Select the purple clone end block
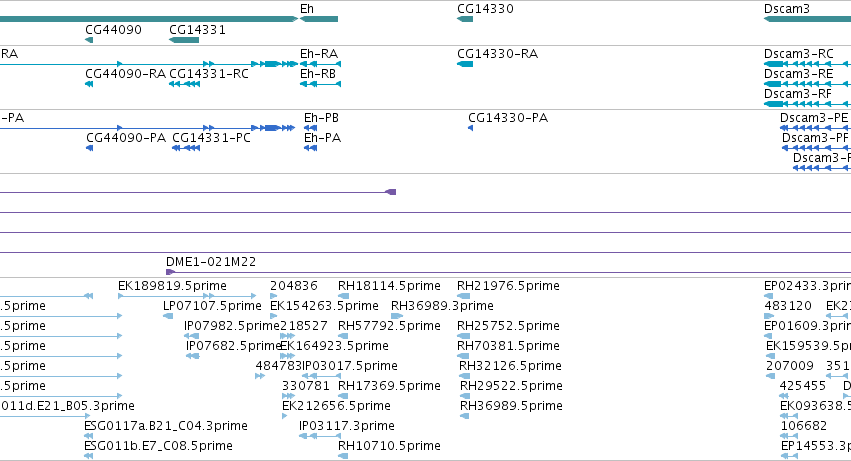This screenshot has width=851, height=461. (391, 192)
